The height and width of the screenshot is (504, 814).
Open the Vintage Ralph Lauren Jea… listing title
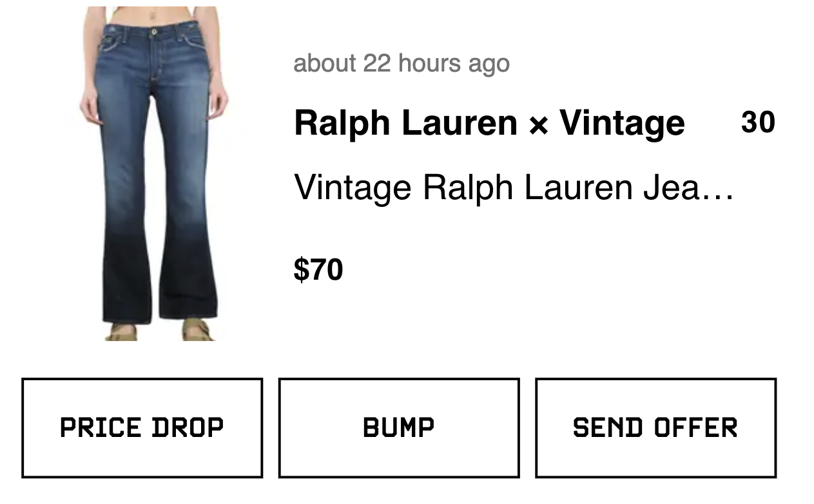click(514, 188)
